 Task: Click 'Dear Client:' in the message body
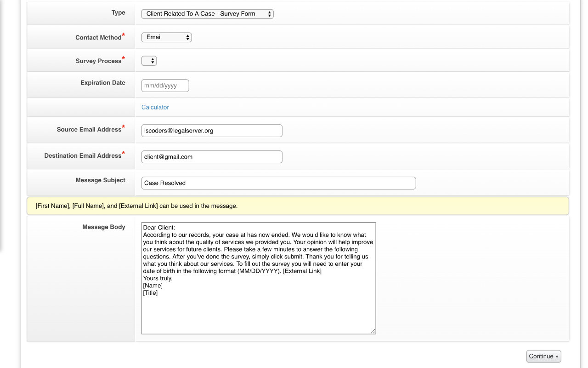(159, 228)
